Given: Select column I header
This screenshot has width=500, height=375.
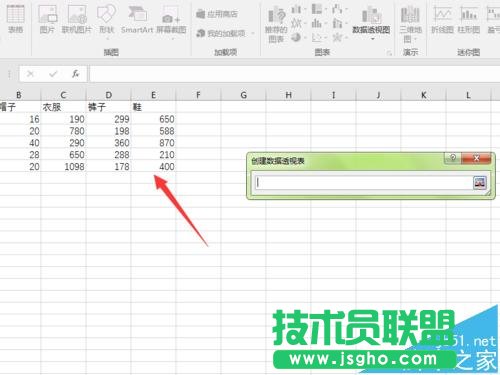Looking at the screenshot, I should [x=333, y=95].
